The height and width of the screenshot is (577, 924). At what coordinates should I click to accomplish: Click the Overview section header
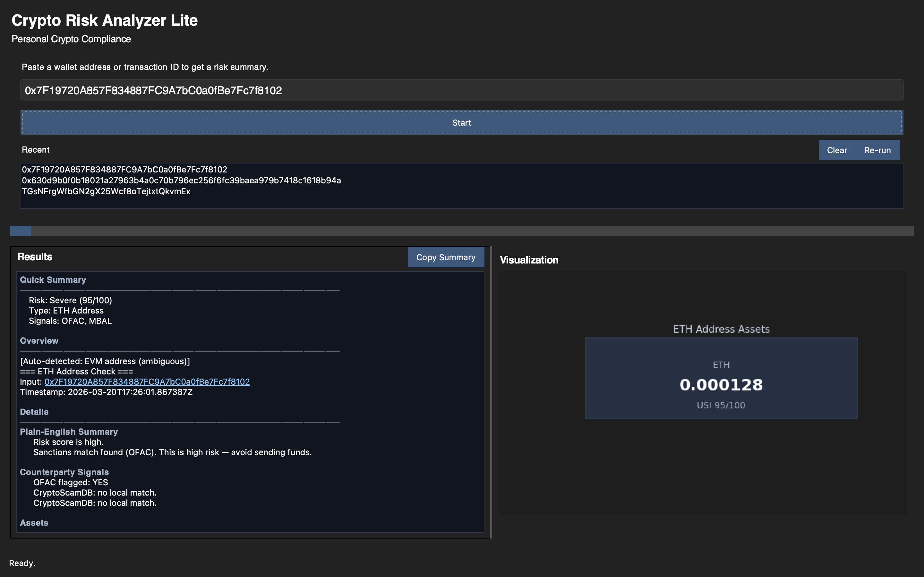point(39,340)
